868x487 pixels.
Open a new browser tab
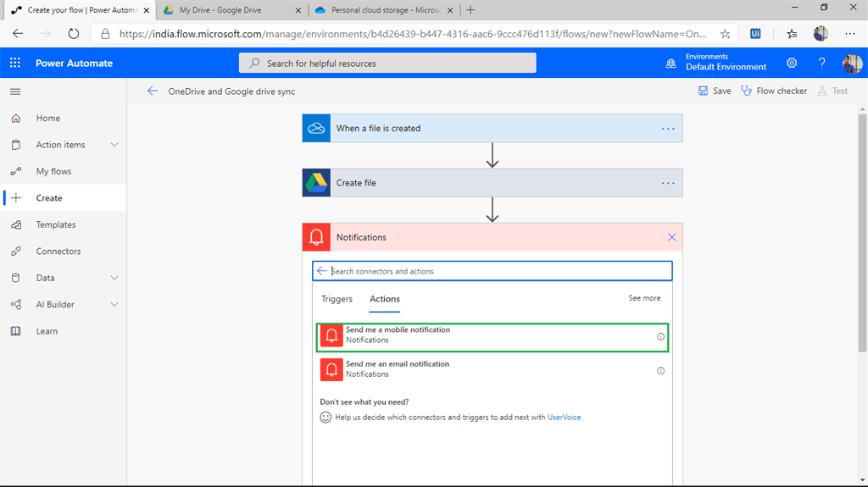tap(470, 10)
